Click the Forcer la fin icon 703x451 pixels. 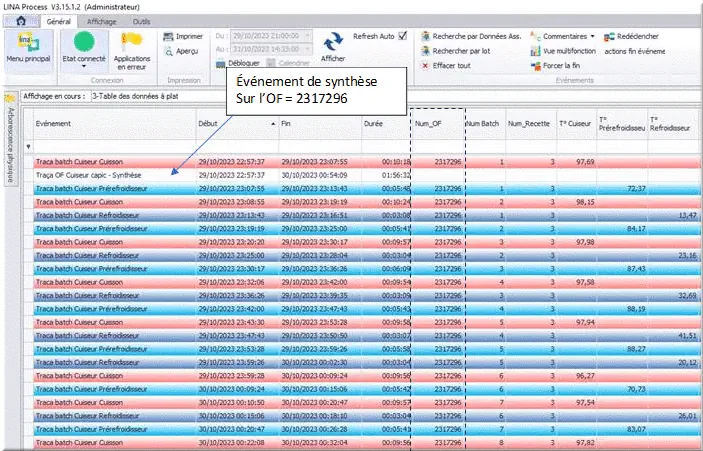click(x=536, y=66)
